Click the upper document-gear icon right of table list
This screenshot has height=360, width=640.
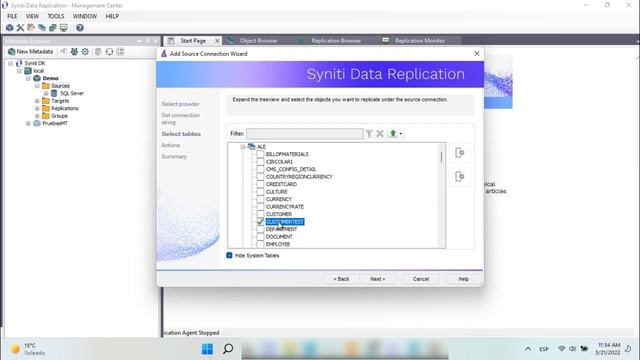click(460, 153)
